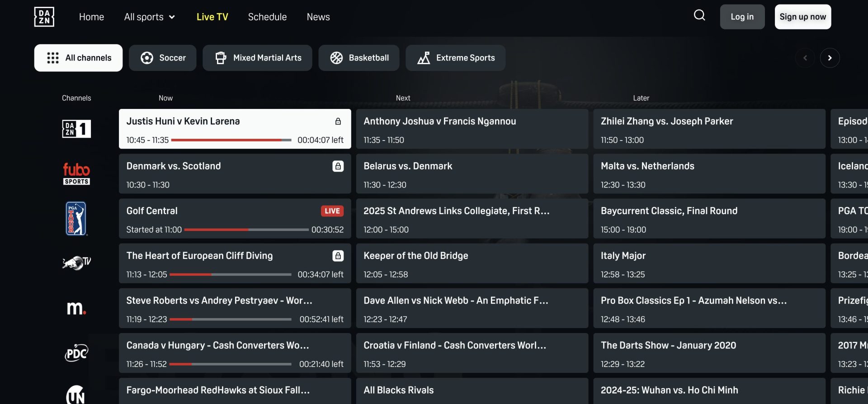
Task: Open Belarus vs. Denmark program
Action: pos(472,174)
